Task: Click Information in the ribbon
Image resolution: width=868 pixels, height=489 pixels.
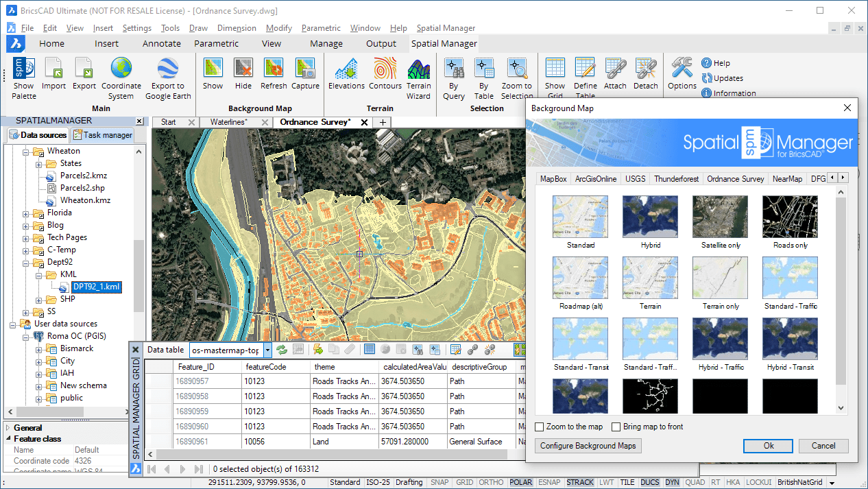Action: [x=729, y=93]
